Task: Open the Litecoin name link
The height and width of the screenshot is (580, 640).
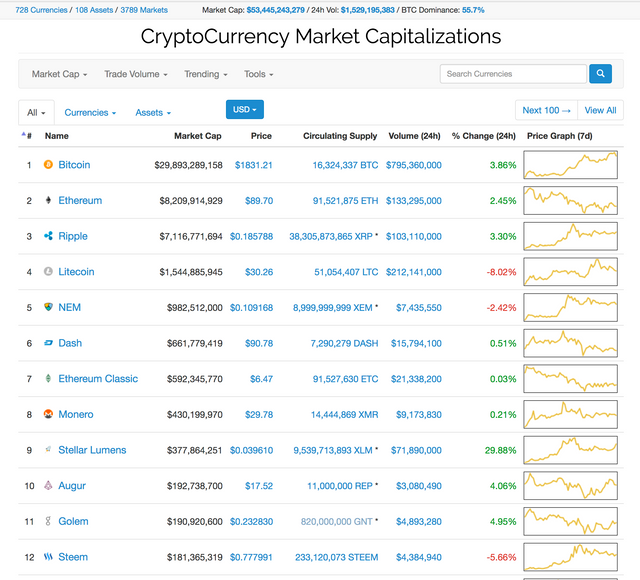Action: (76, 271)
